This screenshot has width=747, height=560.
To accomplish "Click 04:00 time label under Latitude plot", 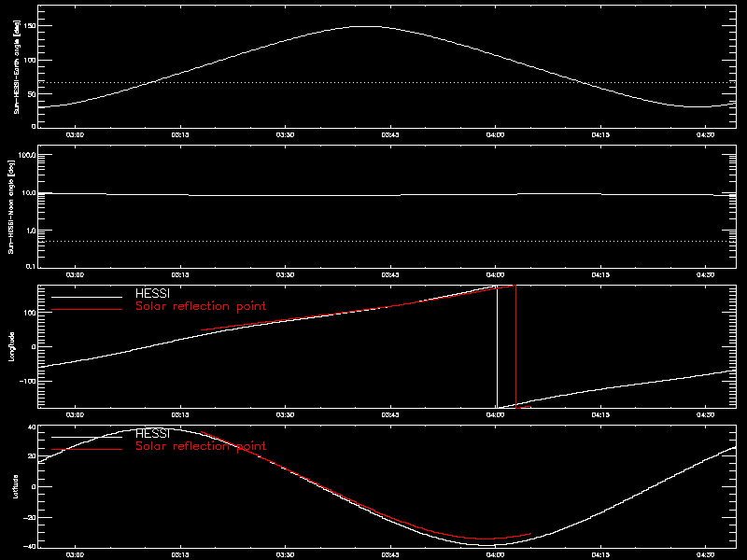I will (x=496, y=554).
